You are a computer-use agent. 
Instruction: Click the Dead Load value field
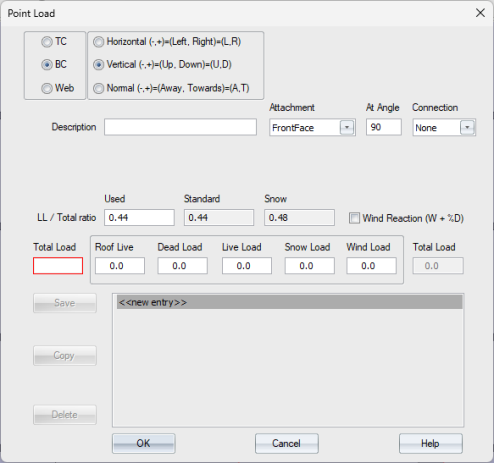(x=183, y=266)
